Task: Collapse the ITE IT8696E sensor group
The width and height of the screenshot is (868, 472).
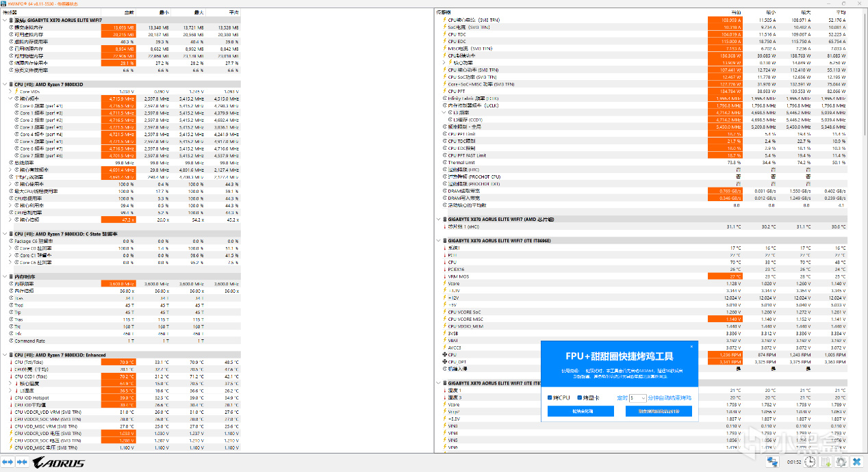Action: click(439, 241)
